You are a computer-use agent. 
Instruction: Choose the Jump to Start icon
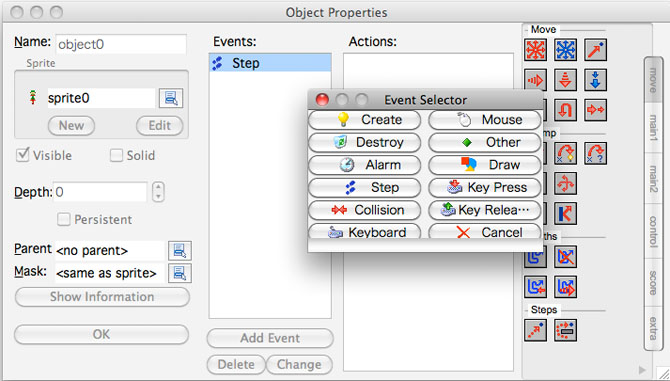[565, 153]
